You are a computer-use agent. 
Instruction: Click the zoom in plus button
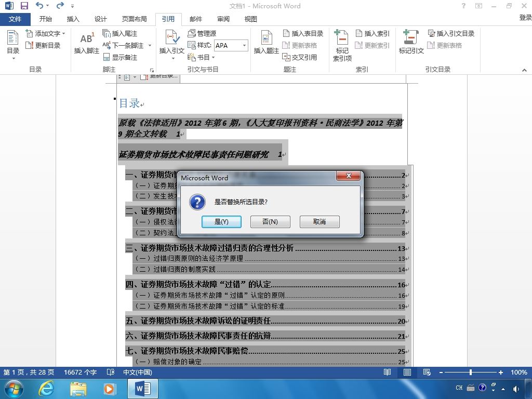pyautogui.click(x=500, y=372)
